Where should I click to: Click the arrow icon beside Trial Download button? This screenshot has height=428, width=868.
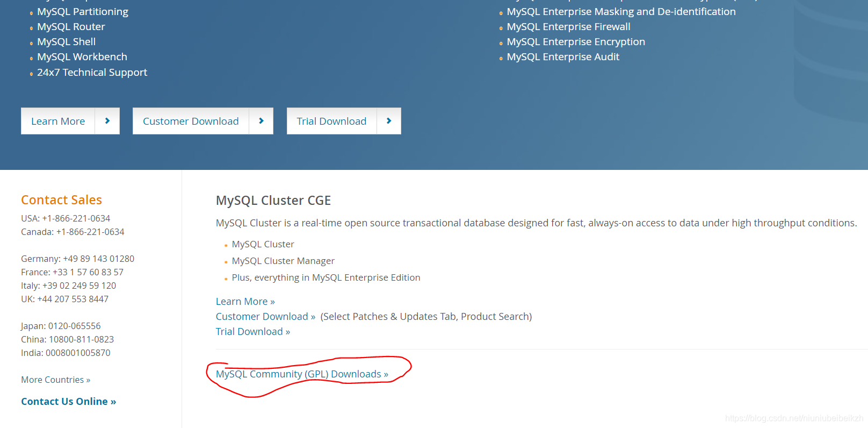[389, 121]
